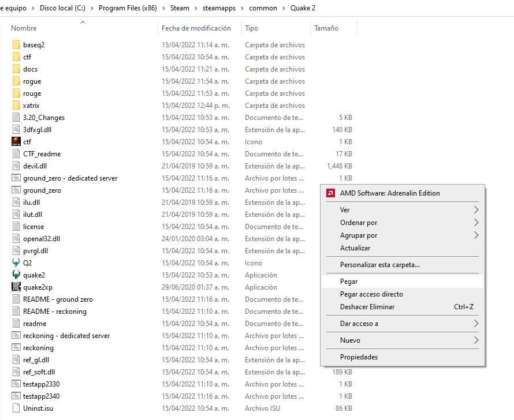Select the 3.20_Changes document icon
Screen dimensions: 514x420
(16, 118)
